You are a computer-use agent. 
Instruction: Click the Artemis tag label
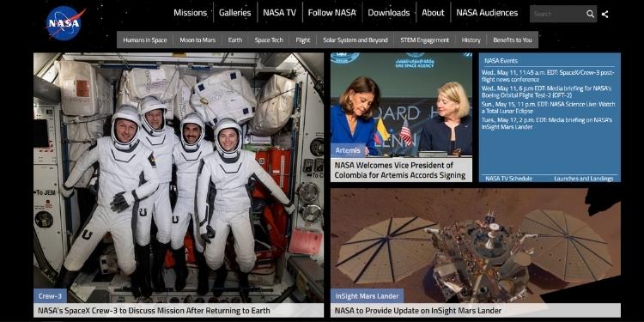pos(348,150)
